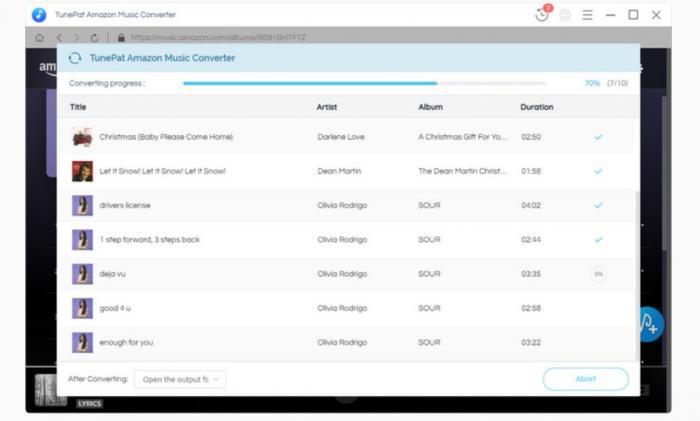The image size is (700, 421).
Task: Open the After Converting dropdown
Action: coord(180,379)
